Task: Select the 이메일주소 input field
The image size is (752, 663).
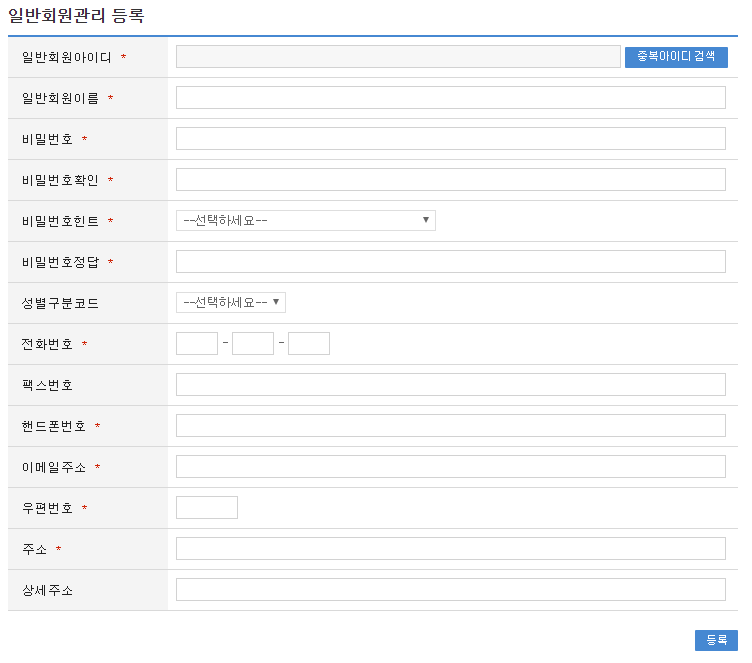Action: click(x=450, y=467)
